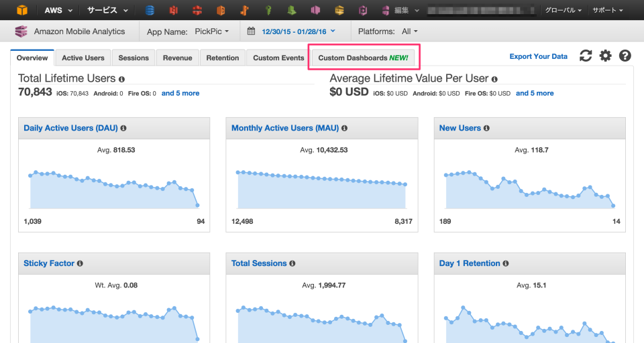Open the green Elastic Beanstalk shortcut icon
Screen dimensions: 644x343
coord(292,10)
